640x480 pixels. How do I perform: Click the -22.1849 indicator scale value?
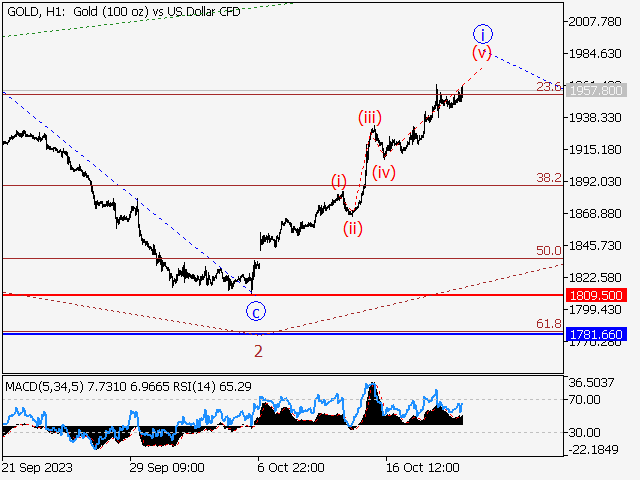point(593,449)
